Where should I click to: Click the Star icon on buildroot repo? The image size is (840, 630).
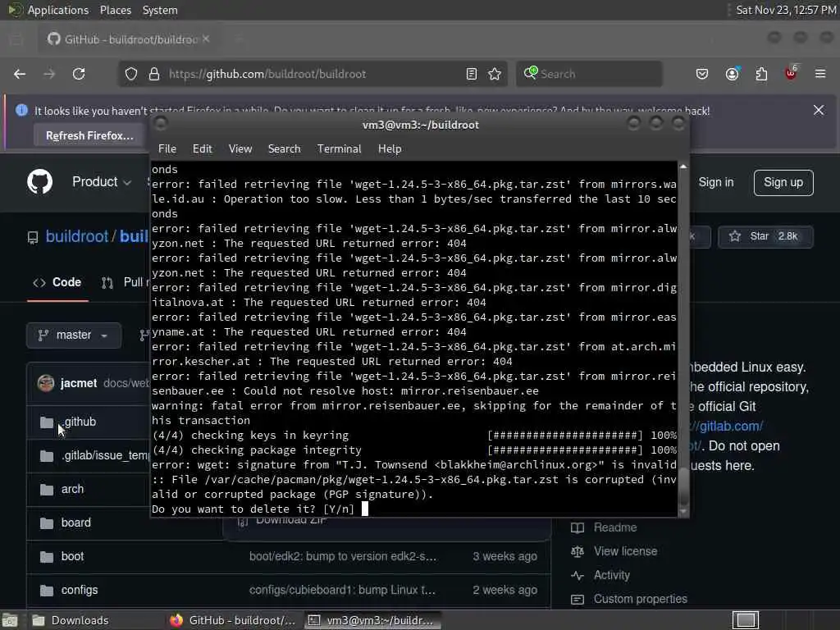[x=735, y=236]
